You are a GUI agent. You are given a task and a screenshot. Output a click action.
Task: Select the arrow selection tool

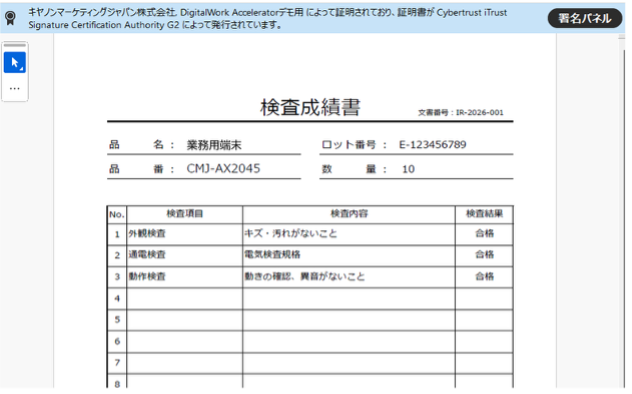[15, 62]
